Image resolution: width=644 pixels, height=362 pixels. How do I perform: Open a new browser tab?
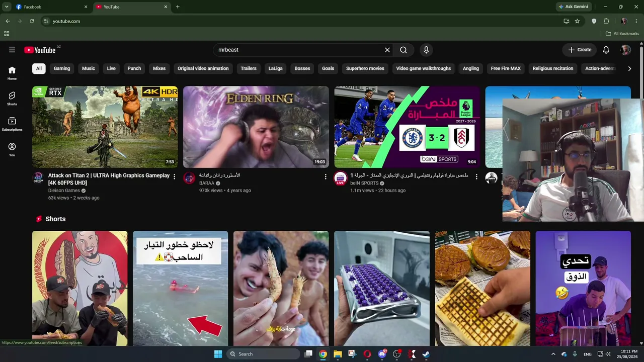coord(178,7)
